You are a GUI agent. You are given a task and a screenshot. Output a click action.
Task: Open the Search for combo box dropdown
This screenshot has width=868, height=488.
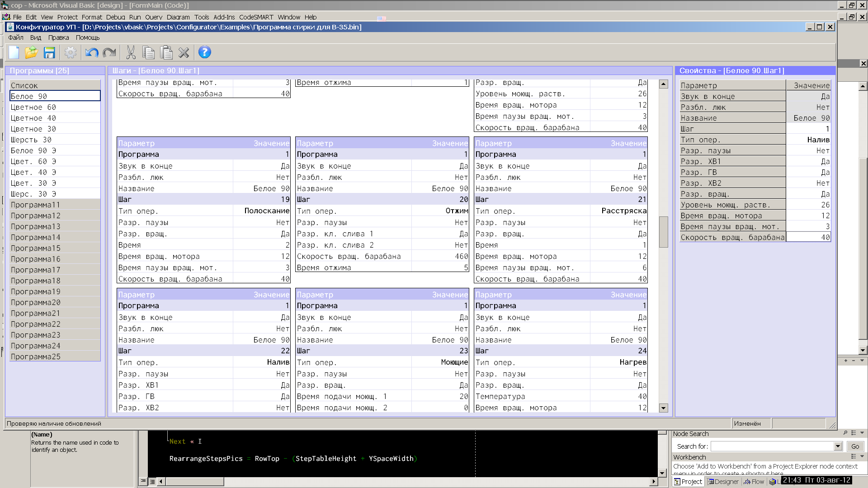pos(838,446)
